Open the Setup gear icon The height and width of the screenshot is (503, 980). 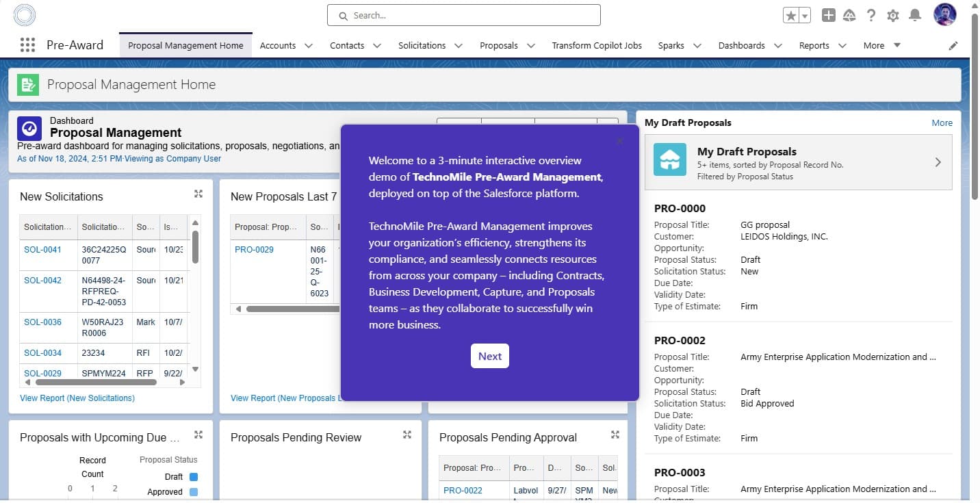pyautogui.click(x=892, y=16)
